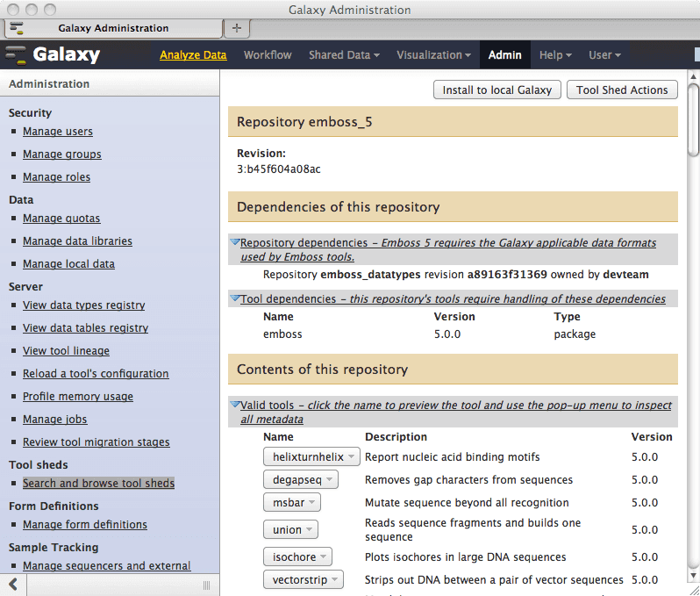Click the Tool Shed Actions button
Image resolution: width=700 pixels, height=596 pixels.
click(622, 90)
